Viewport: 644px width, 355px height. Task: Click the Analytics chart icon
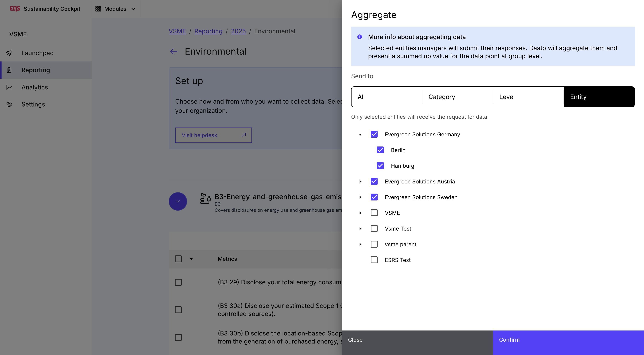click(x=9, y=88)
